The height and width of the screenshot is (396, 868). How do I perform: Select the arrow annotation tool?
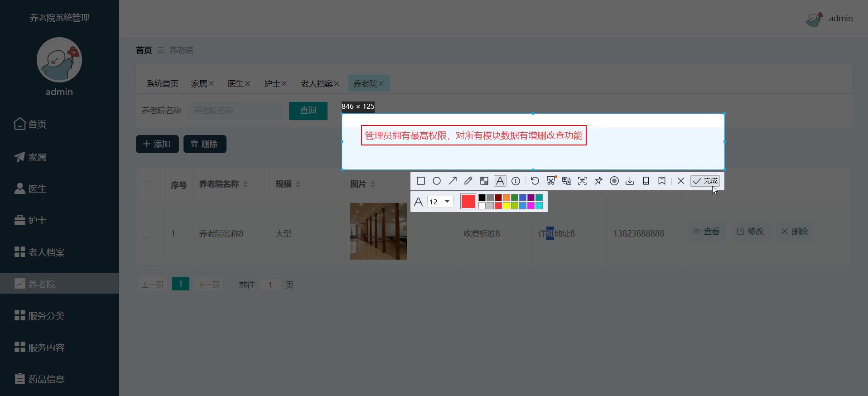point(453,181)
